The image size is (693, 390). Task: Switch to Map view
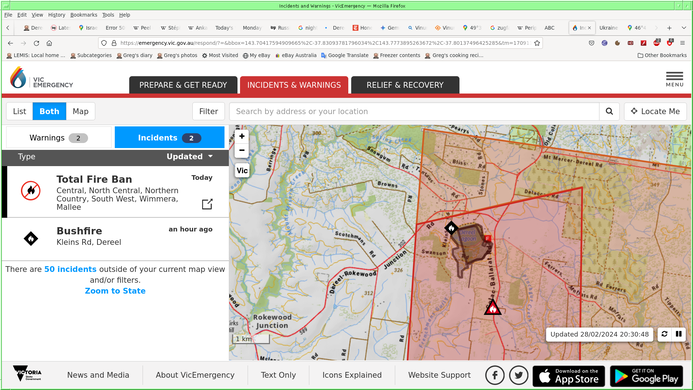[x=80, y=111]
